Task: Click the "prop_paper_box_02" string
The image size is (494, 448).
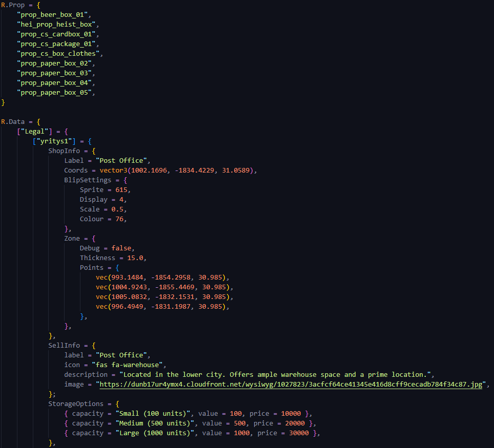Action: (54, 63)
